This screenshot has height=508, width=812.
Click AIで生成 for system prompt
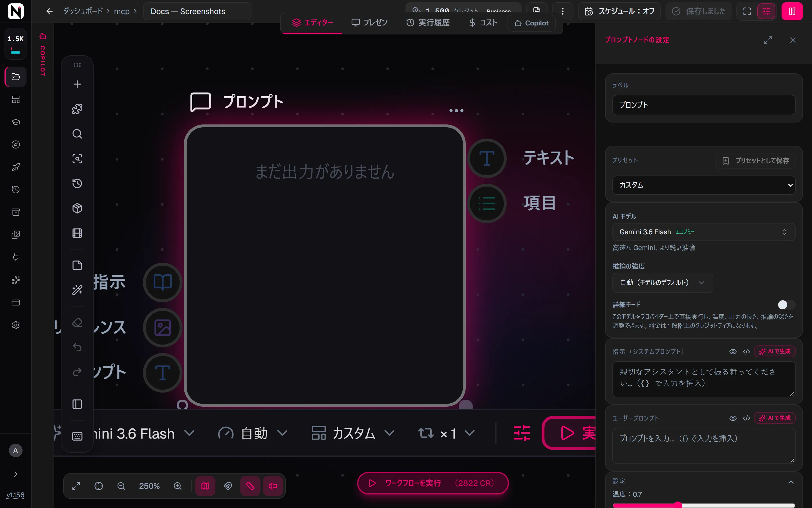point(775,351)
